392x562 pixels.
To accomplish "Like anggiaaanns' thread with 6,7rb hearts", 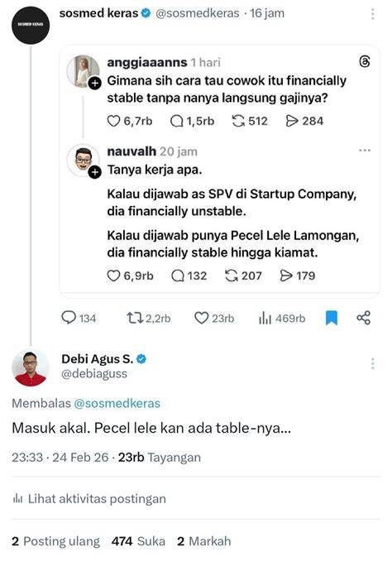I will (130, 121).
